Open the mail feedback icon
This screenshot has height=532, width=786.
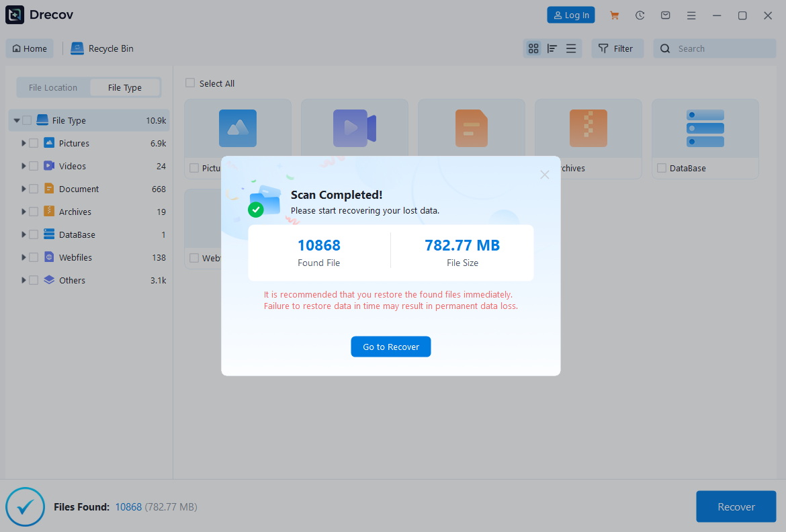point(665,15)
